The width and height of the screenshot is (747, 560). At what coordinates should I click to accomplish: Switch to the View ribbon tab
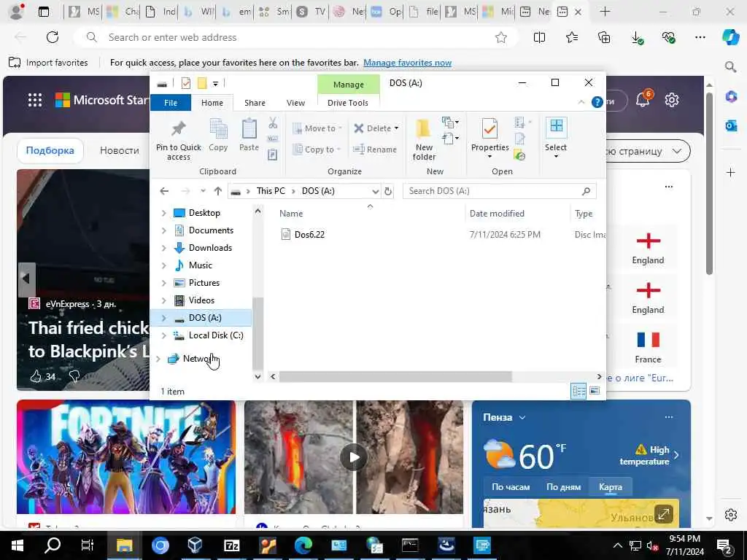[295, 103]
